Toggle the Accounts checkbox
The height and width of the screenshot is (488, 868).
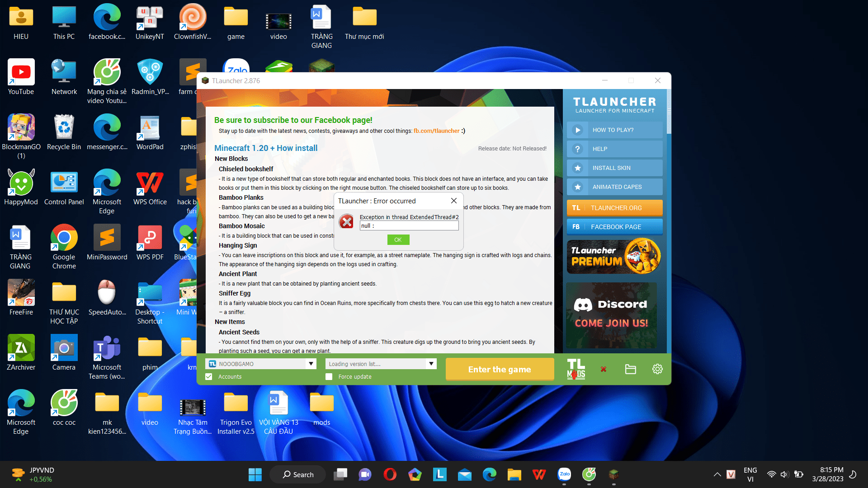(209, 376)
